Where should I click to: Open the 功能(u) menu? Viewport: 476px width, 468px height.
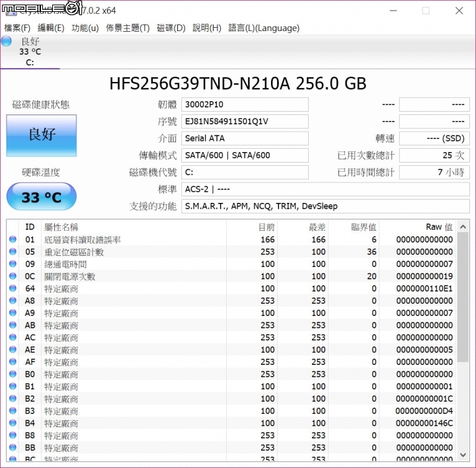pyautogui.click(x=85, y=28)
